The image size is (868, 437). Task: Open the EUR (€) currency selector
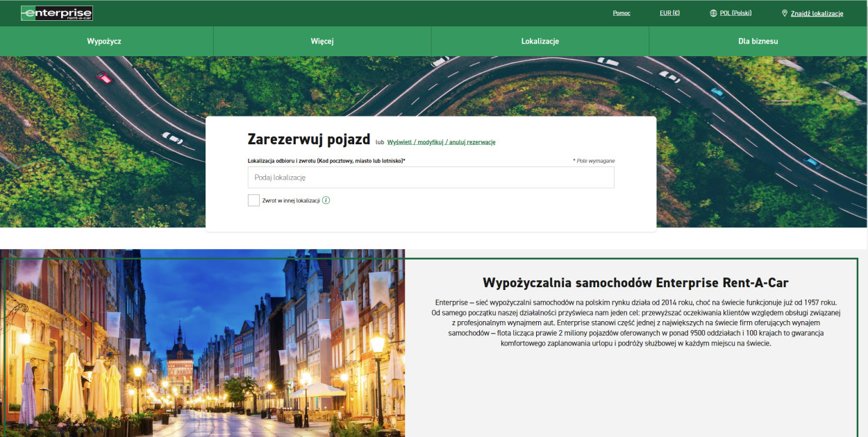click(x=669, y=13)
